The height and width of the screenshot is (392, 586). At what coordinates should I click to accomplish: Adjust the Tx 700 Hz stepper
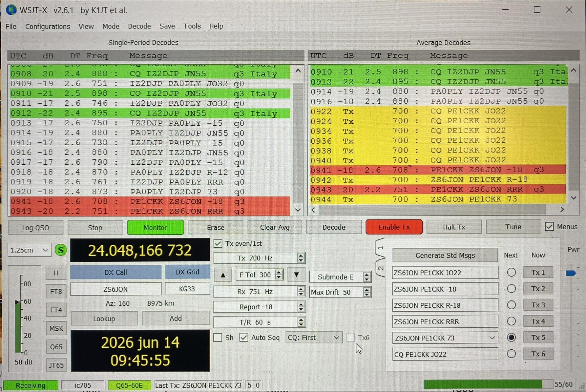pyautogui.click(x=301, y=258)
